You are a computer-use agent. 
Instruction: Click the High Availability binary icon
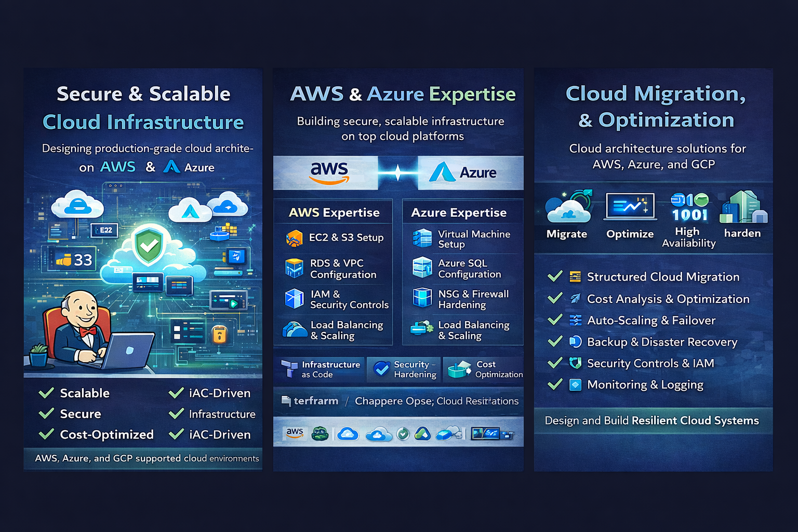click(x=689, y=207)
